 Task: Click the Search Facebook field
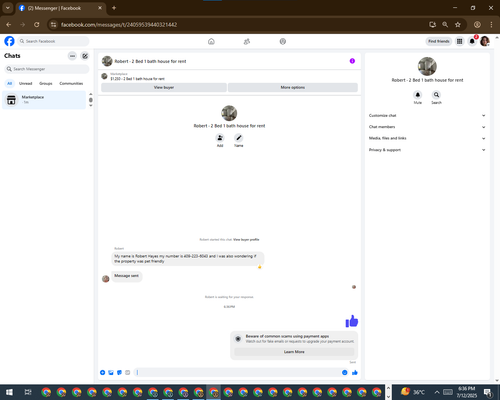[53, 41]
